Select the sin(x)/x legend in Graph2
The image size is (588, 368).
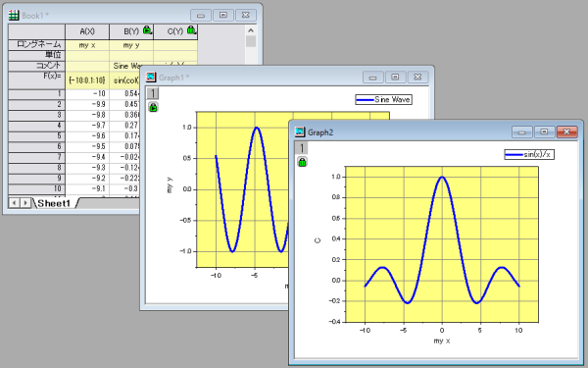(x=529, y=154)
